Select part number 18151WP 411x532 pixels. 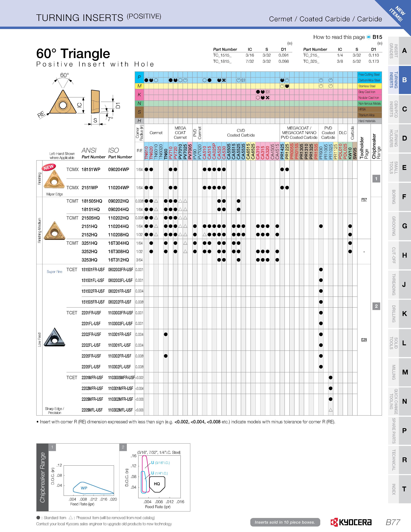tap(91, 170)
